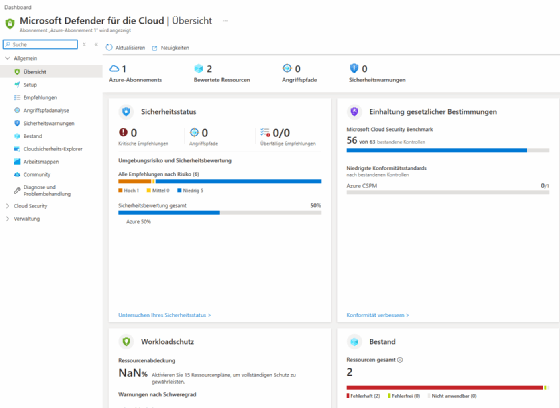Open Untersuchen Ihres Sicherheitsstatus link
The width and height of the screenshot is (560, 408).
pos(165,315)
